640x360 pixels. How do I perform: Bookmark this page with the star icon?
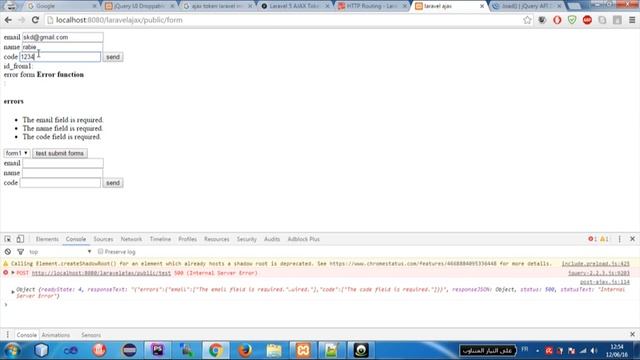pos(527,20)
